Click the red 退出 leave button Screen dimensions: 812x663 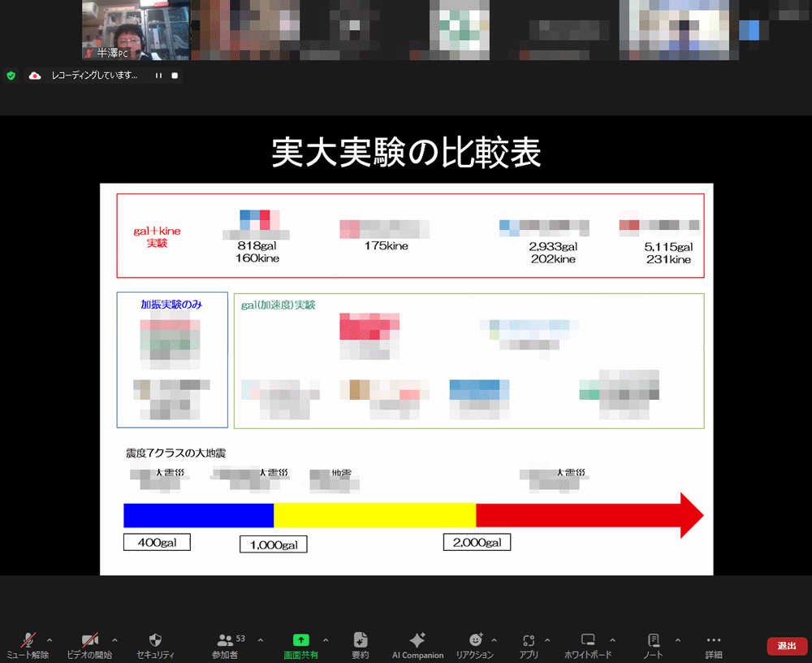coord(786,646)
